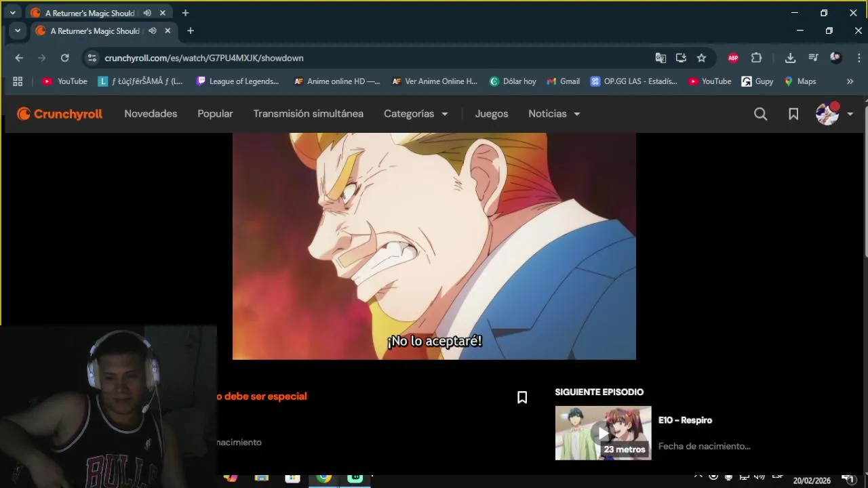The image size is (868, 488).
Task: Open File Explorer on the taskbar
Action: click(x=261, y=478)
